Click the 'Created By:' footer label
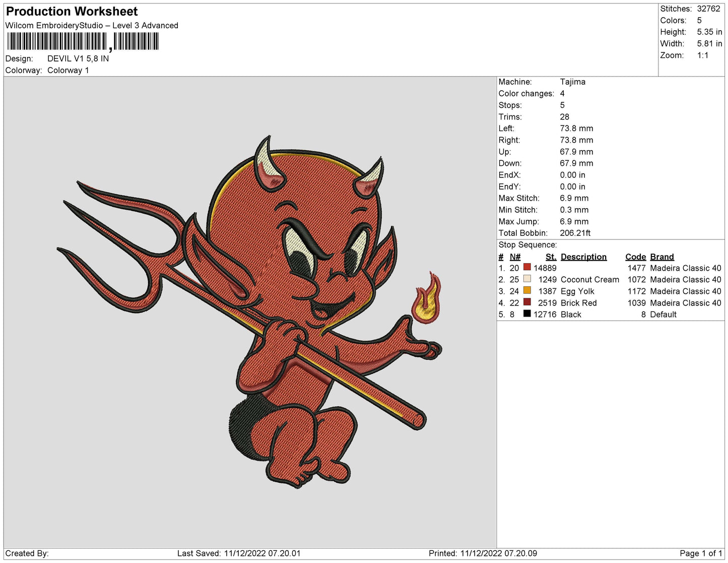Viewport: 728px width, 563px height. pyautogui.click(x=27, y=553)
